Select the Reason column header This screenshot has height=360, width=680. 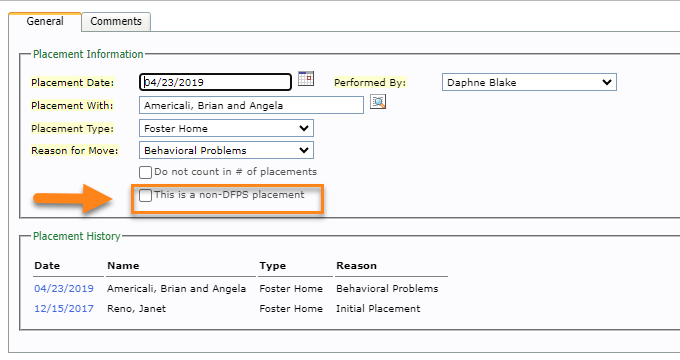pos(356,265)
